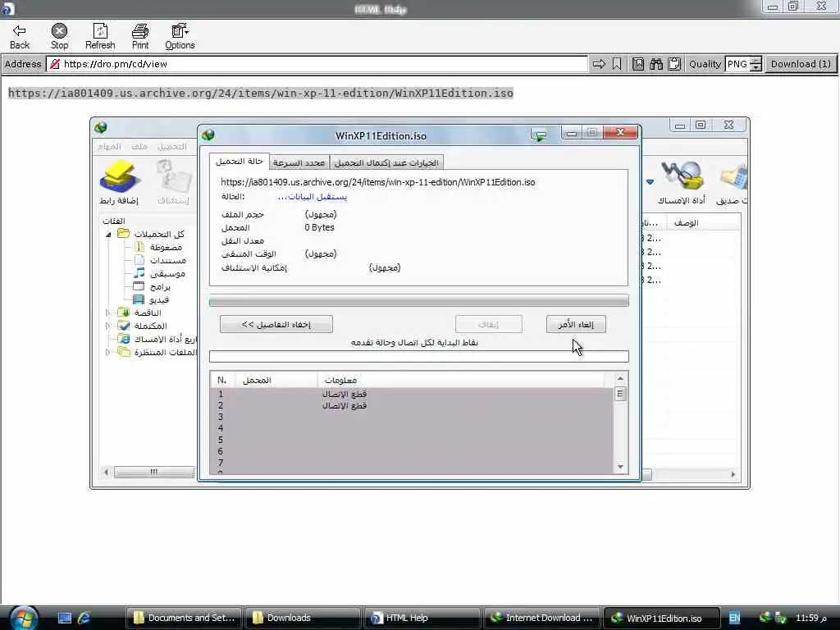Screen dimensions: 840x630
Task: Select connection row 1 in the list
Action: 412,394
